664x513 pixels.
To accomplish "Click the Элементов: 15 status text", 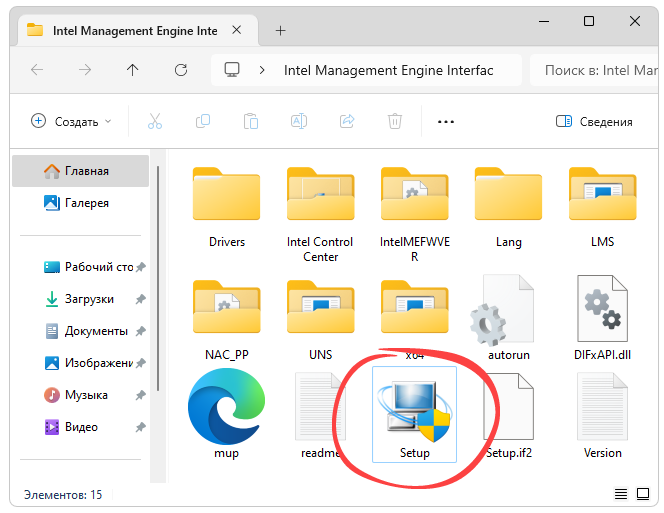I will tap(63, 495).
